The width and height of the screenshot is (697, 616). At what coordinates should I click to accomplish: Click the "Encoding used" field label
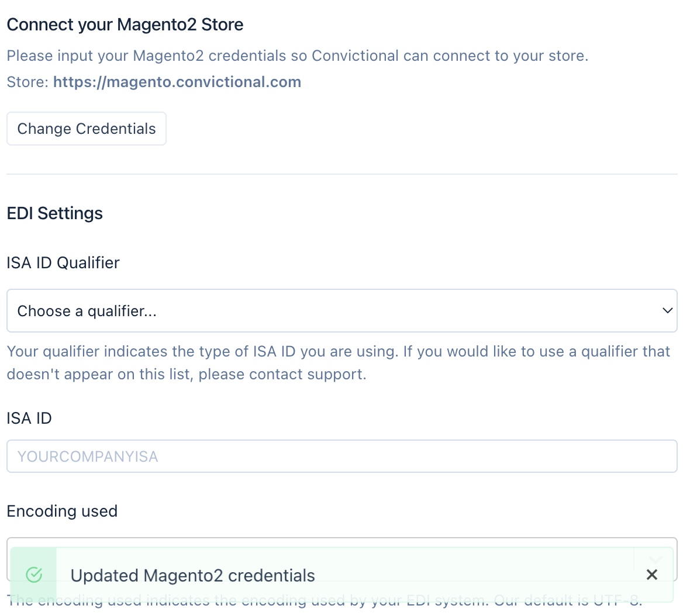[x=62, y=511]
